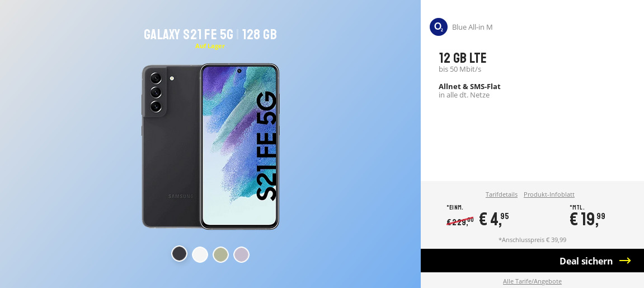The width and height of the screenshot is (644, 288).
Task: Click the Allnet & SMS-Flat text
Action: (x=469, y=86)
